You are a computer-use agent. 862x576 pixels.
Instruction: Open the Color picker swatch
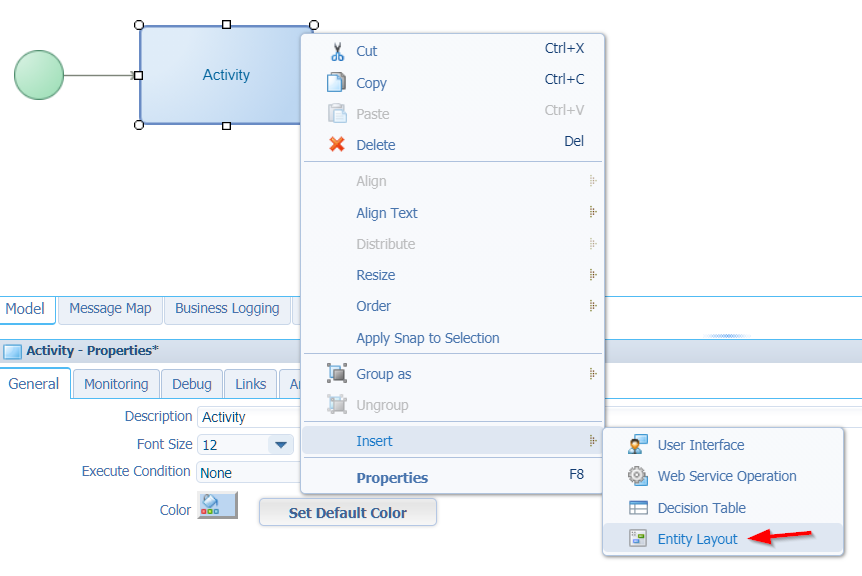coord(218,506)
